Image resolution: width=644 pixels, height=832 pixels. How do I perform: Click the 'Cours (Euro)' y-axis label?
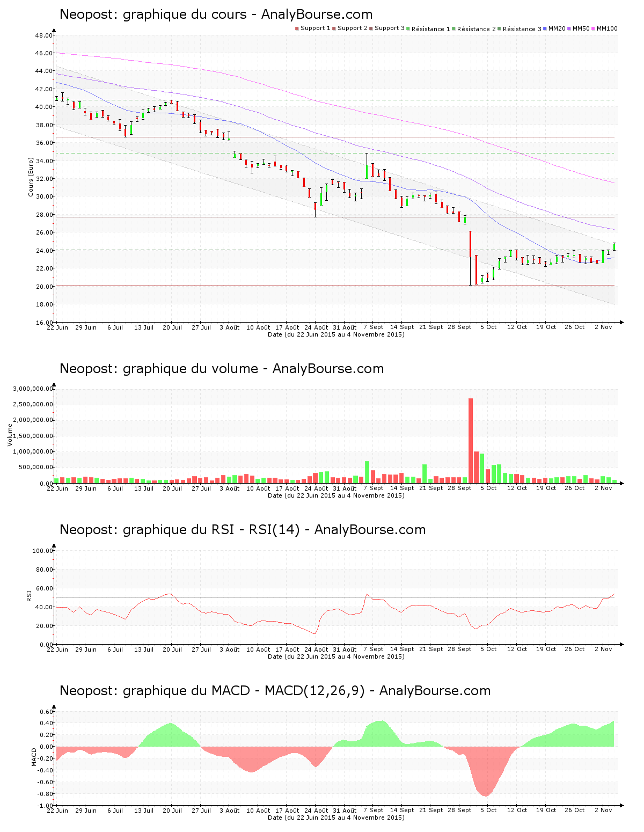(x=31, y=177)
